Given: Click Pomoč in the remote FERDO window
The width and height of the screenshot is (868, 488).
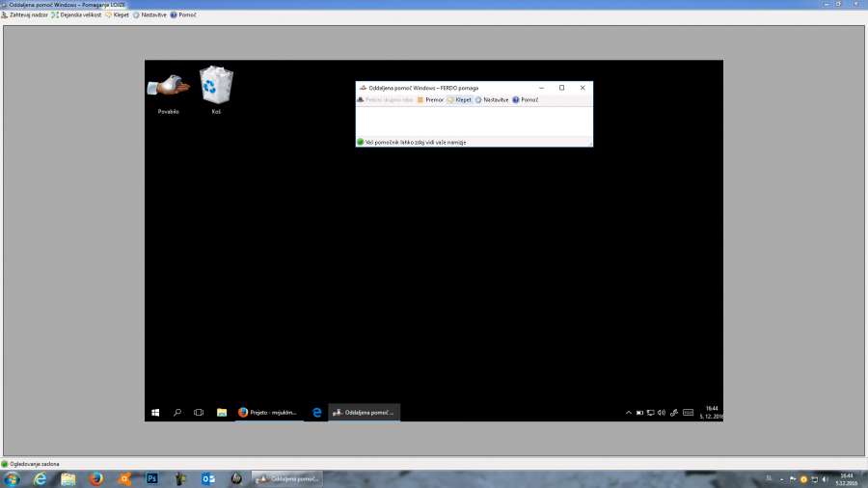Looking at the screenshot, I should [526, 99].
